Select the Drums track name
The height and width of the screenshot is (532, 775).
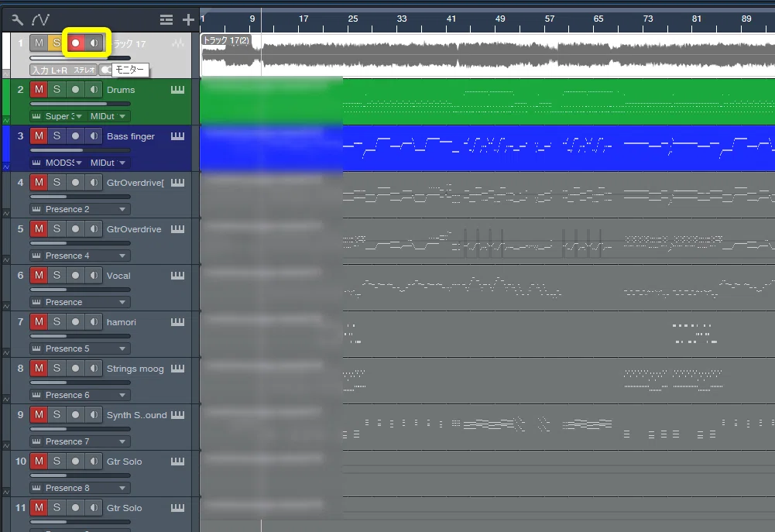coord(121,90)
